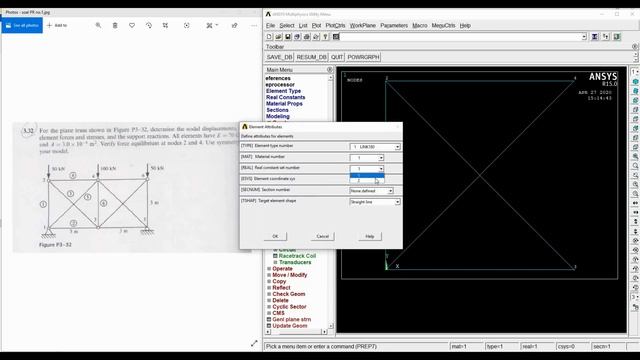Click Main Menu scrollbar up arrow
Image resolution: width=640 pixels, height=360 pixels.
(331, 78)
